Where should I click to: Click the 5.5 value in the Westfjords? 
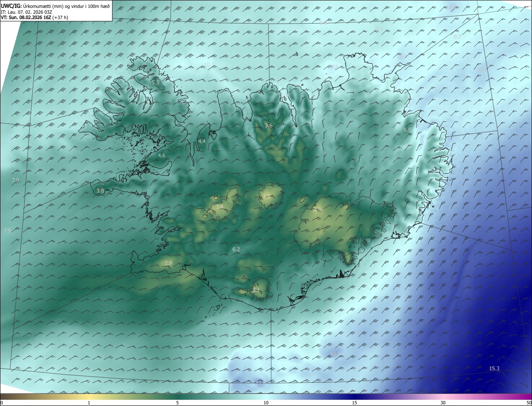pyautogui.click(x=156, y=83)
